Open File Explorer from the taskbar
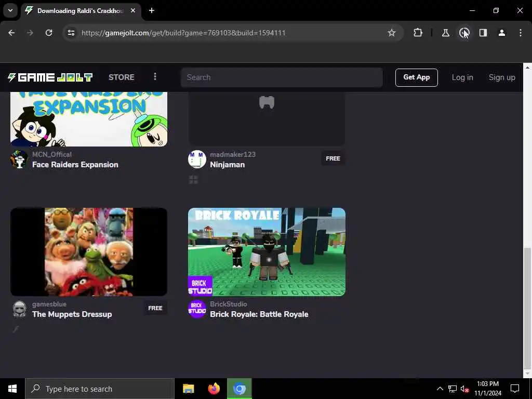Viewport: 532px width, 399px height. tap(188, 389)
